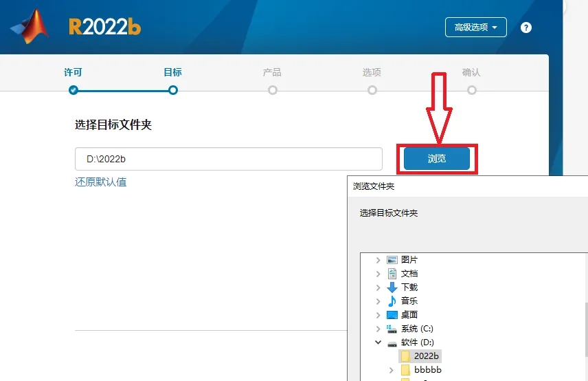The height and width of the screenshot is (381, 588).
Task: Go to the 许可 step tab
Action: click(73, 72)
